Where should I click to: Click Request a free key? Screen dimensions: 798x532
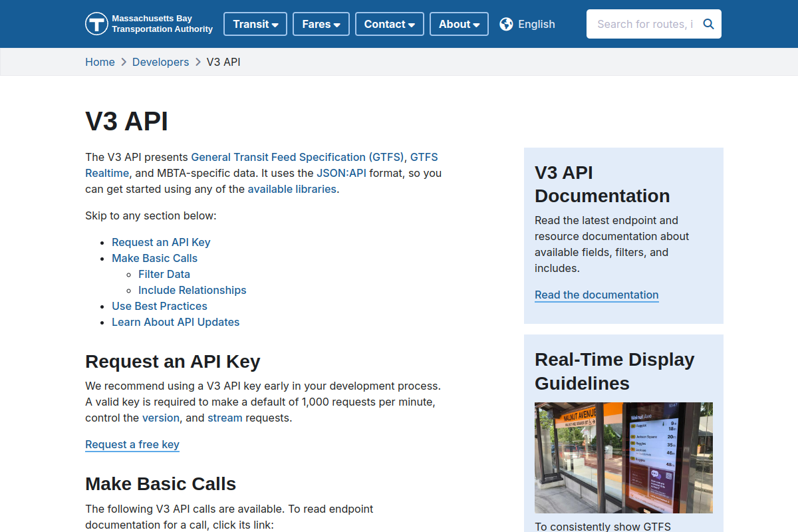point(132,444)
